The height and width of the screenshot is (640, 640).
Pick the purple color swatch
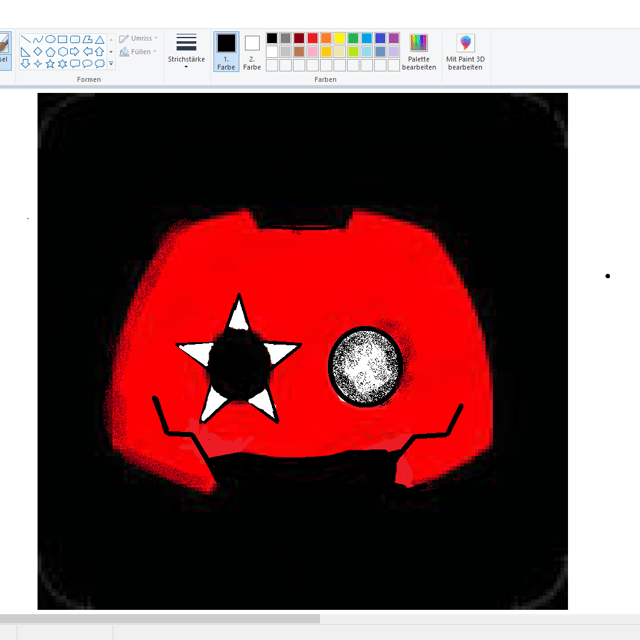393,38
